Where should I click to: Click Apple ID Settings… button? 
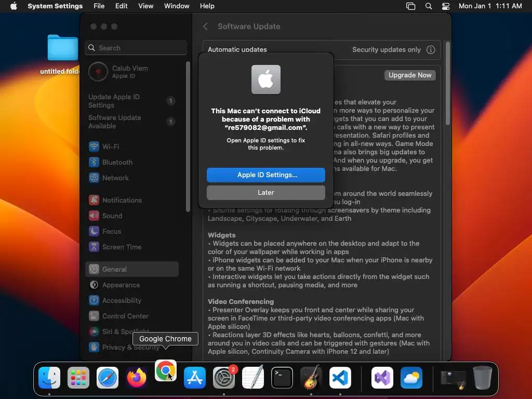[265, 175]
